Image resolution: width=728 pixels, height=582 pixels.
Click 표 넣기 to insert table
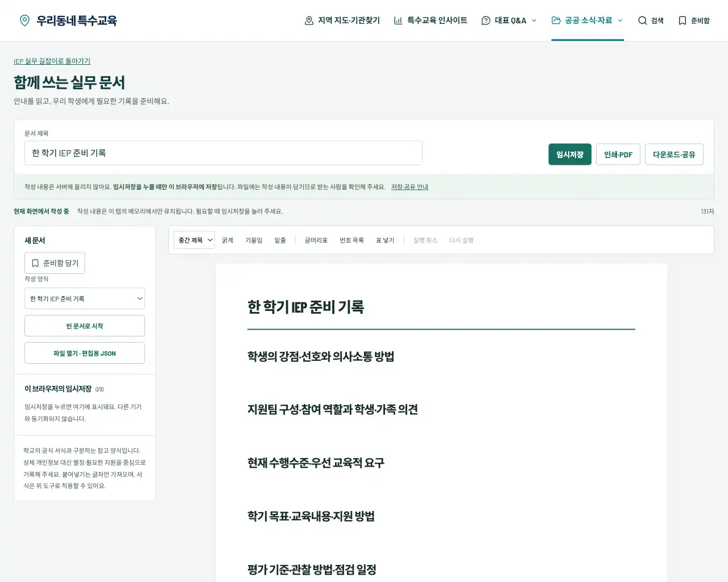tap(385, 240)
